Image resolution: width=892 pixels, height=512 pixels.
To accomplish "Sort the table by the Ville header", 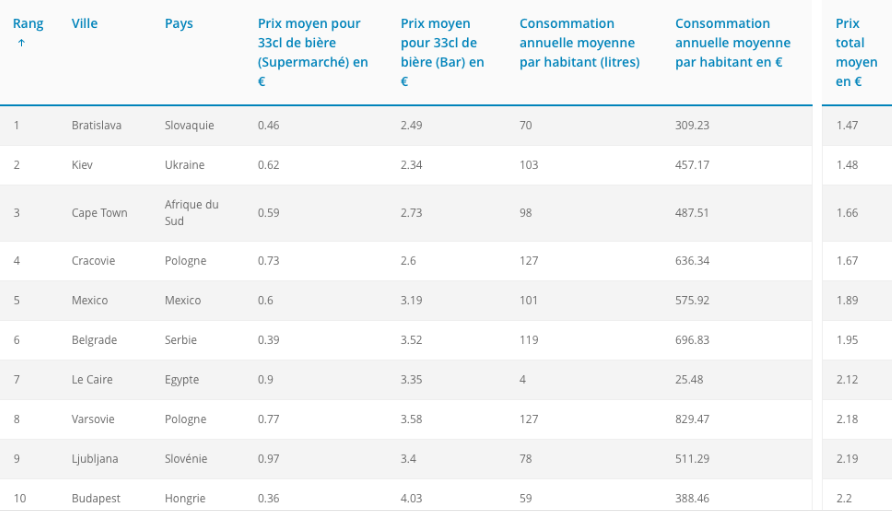I will tap(85, 24).
